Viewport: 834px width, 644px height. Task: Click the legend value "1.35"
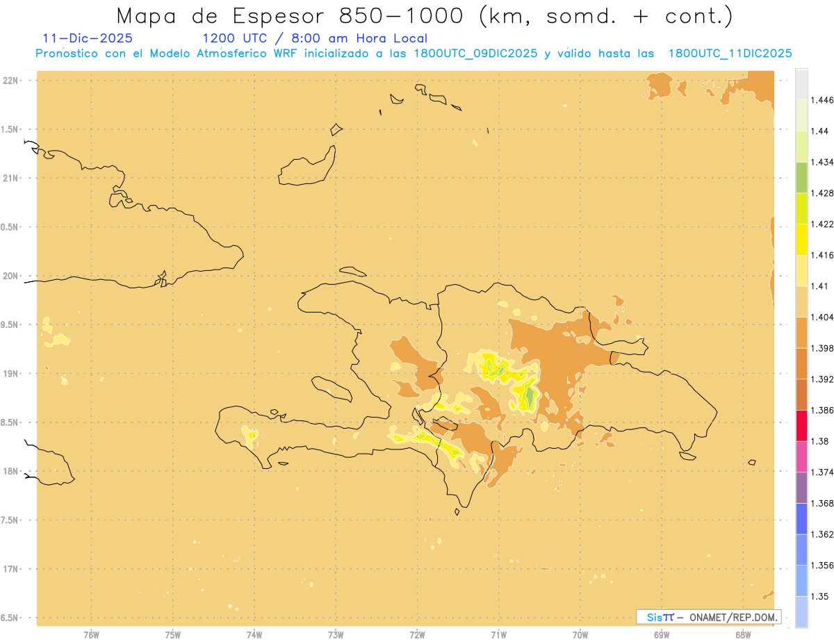pos(819,596)
